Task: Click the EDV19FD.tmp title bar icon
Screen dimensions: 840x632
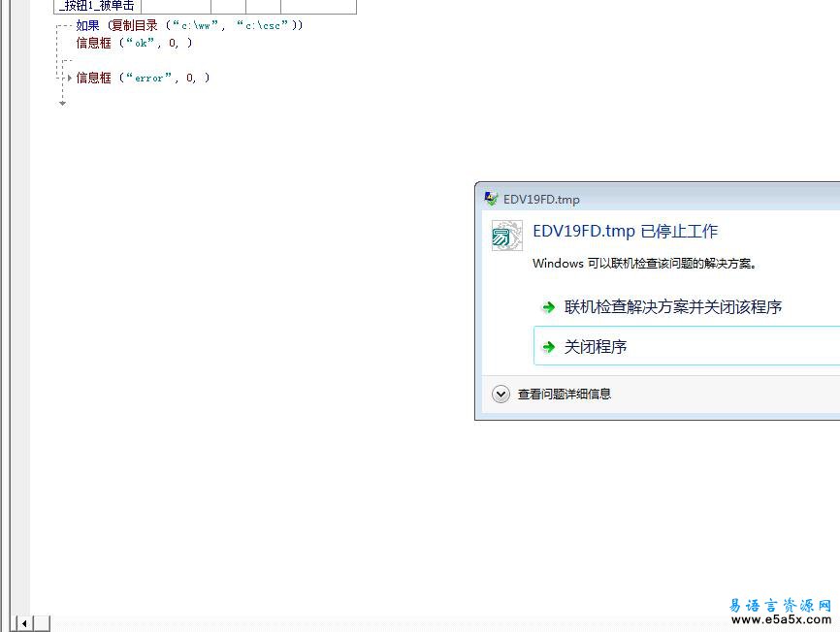Action: [491, 199]
